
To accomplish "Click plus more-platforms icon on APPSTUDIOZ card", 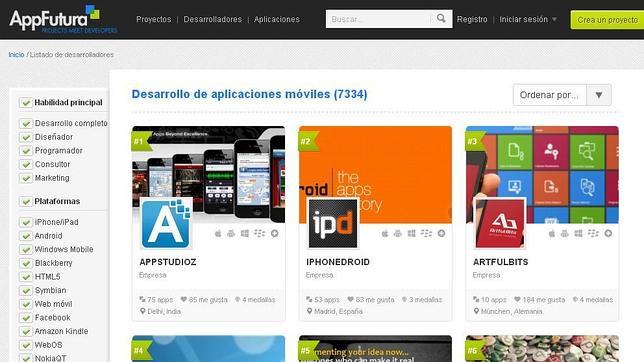I will [275, 233].
